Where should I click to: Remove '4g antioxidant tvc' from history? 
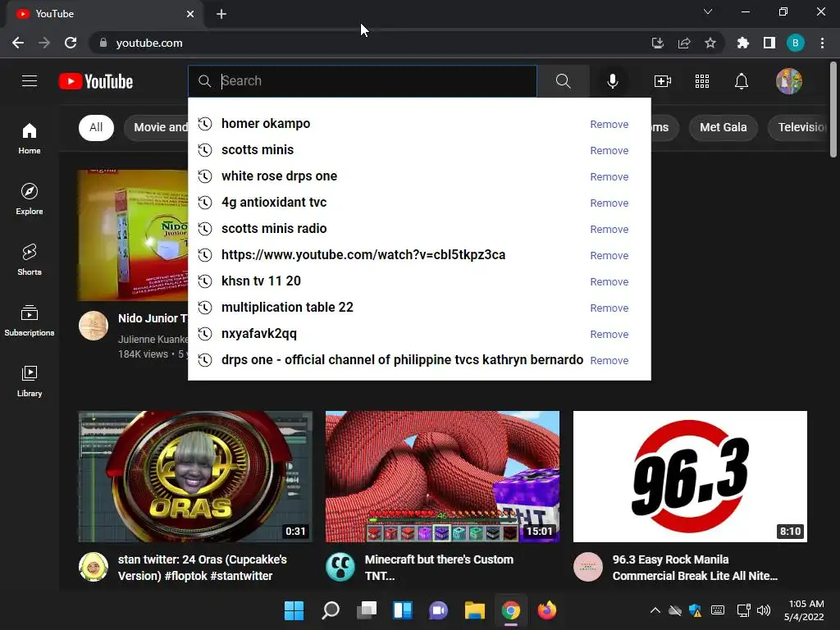609,203
